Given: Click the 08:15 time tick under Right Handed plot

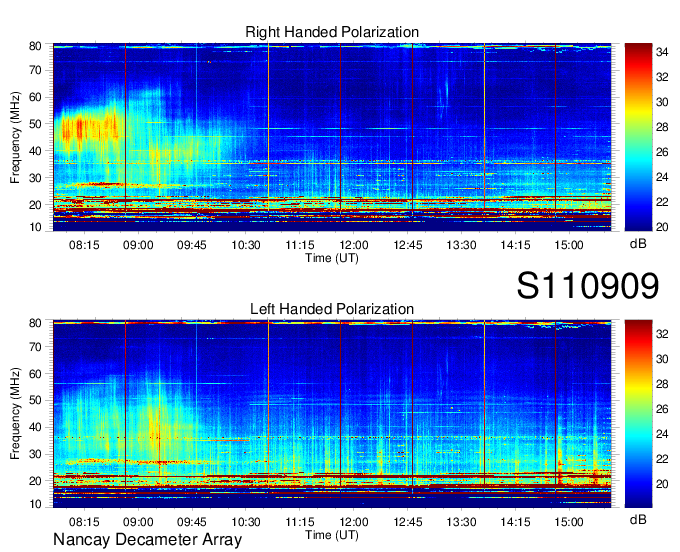Looking at the screenshot, I should (x=84, y=245).
